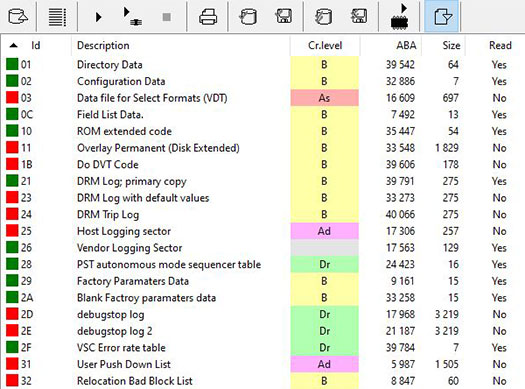The height and width of the screenshot is (389, 525).
Task: Select the User Push Down List module
Action: (x=124, y=364)
